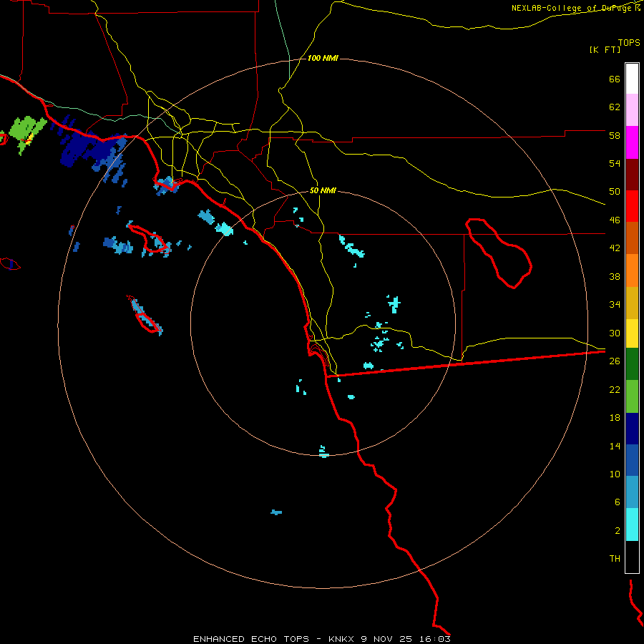Image resolution: width=644 pixels, height=644 pixels.
Task: Pick the light green legend swatch
Action: click(x=632, y=396)
